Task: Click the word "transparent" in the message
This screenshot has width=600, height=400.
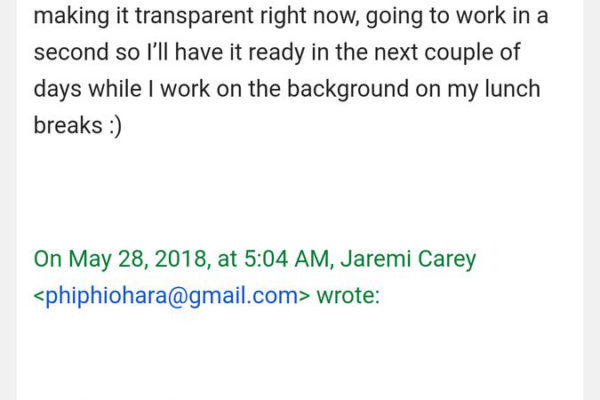Action: coord(195,16)
